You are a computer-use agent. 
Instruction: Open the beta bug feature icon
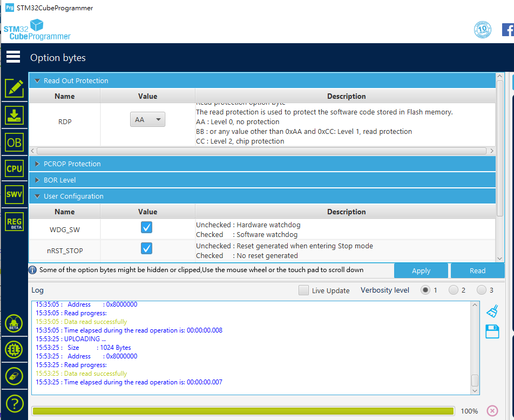tap(14, 323)
